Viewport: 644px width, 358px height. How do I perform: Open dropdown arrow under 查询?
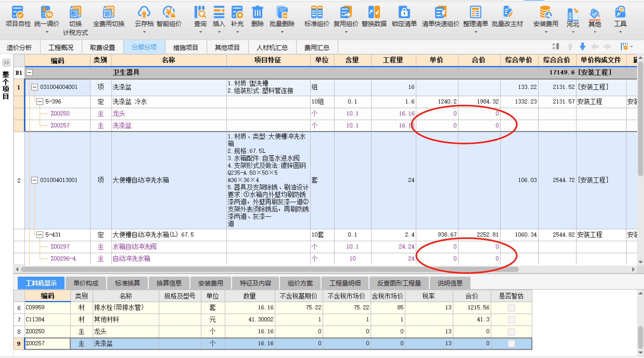point(200,32)
